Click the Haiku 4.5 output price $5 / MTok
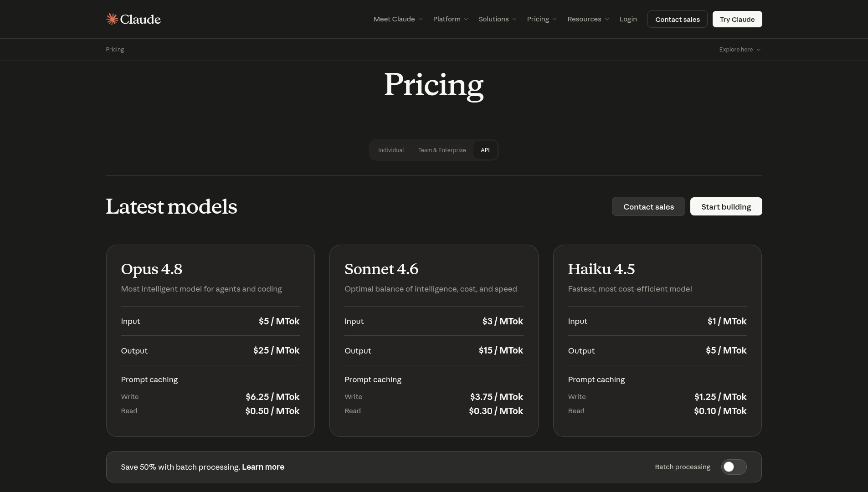Image resolution: width=868 pixels, height=492 pixels. tap(726, 350)
